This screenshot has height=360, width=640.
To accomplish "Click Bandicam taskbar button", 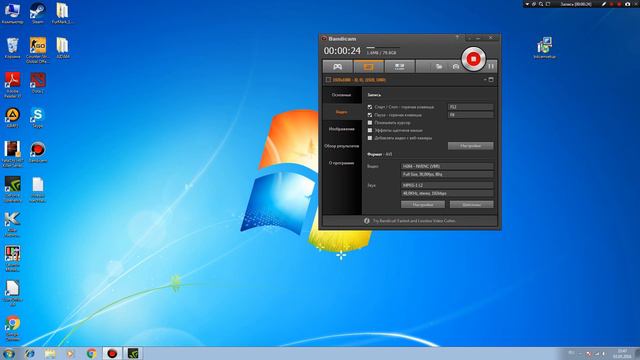I will pyautogui.click(x=112, y=353).
